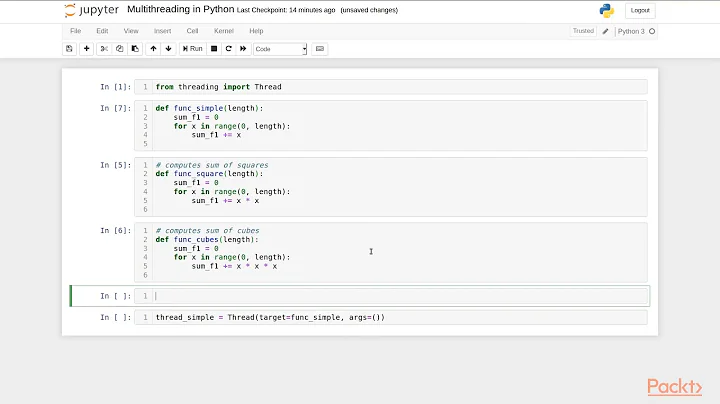
Task: Click the Python 3 kernel name
Action: (x=631, y=31)
